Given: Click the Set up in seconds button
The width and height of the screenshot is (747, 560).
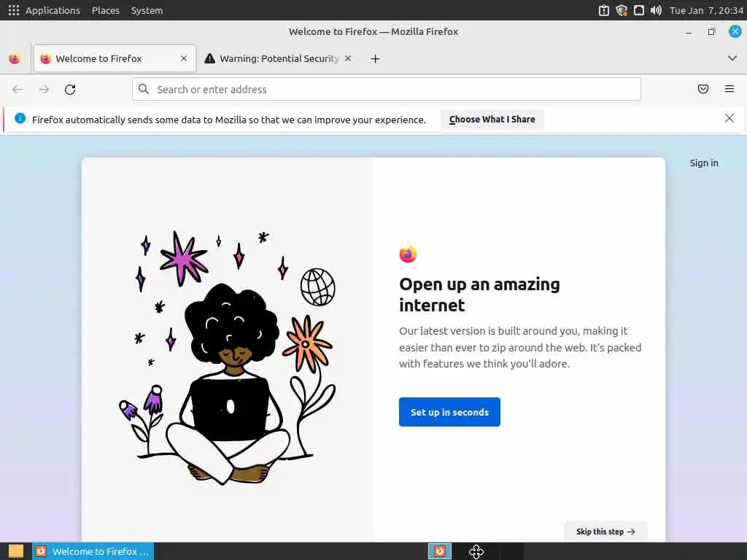Looking at the screenshot, I should pos(449,412).
